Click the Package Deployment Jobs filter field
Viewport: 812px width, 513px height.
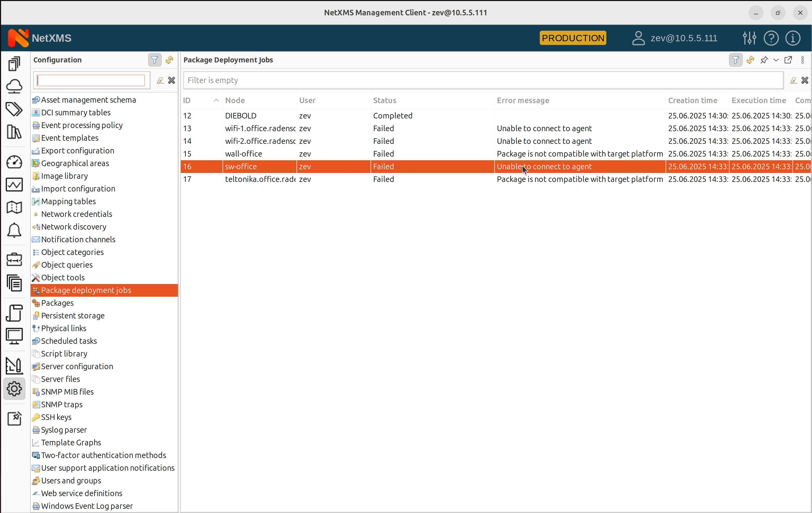[x=405, y=80]
